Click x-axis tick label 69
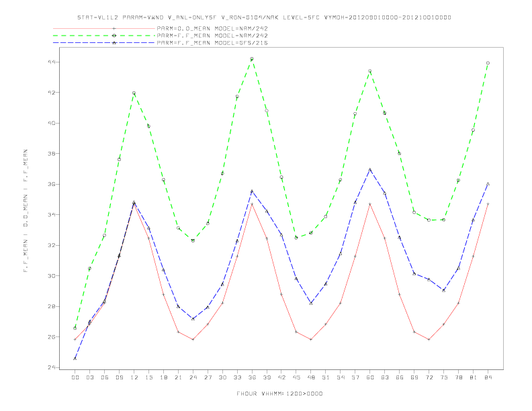Viewport: 532px width, 411px height. (414, 377)
